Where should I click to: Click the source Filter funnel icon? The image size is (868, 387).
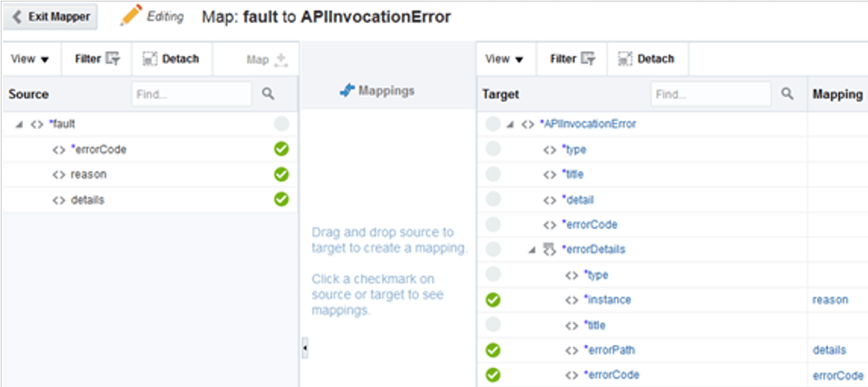(x=113, y=58)
